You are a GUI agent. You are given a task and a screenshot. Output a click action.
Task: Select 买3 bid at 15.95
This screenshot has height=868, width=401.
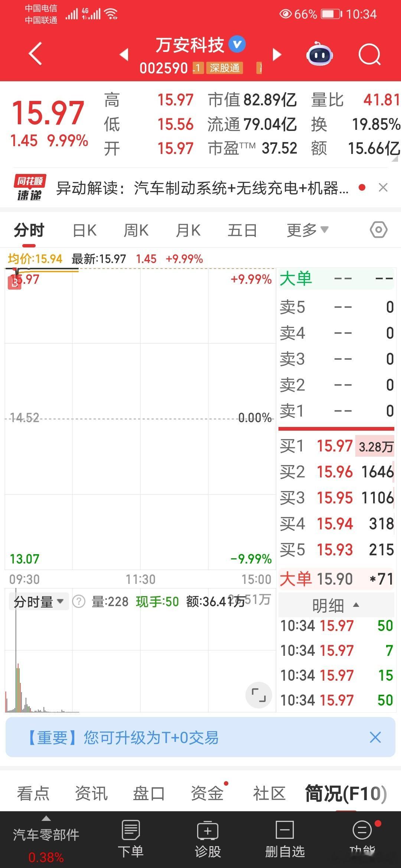pos(336,498)
